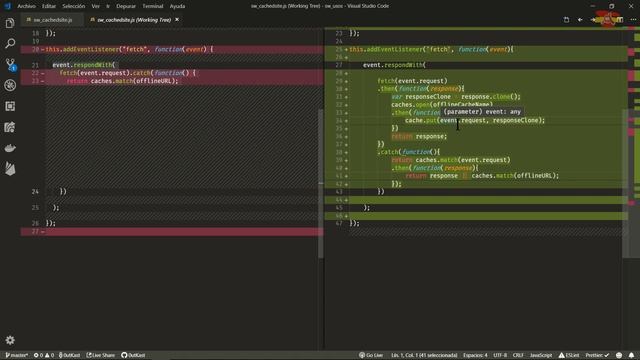640x360 pixels.
Task: Close the Working Tree diff tab
Action: (x=177, y=20)
